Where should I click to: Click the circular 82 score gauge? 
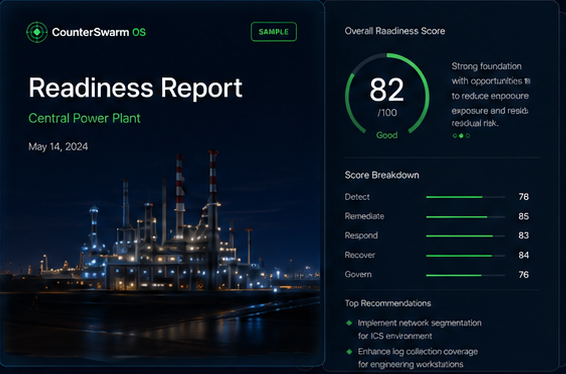click(x=387, y=95)
